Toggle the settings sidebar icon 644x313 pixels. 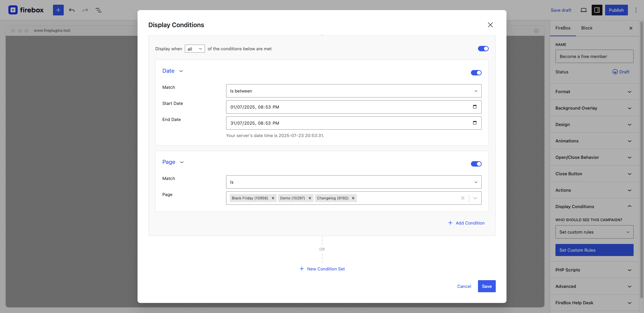coord(597,10)
